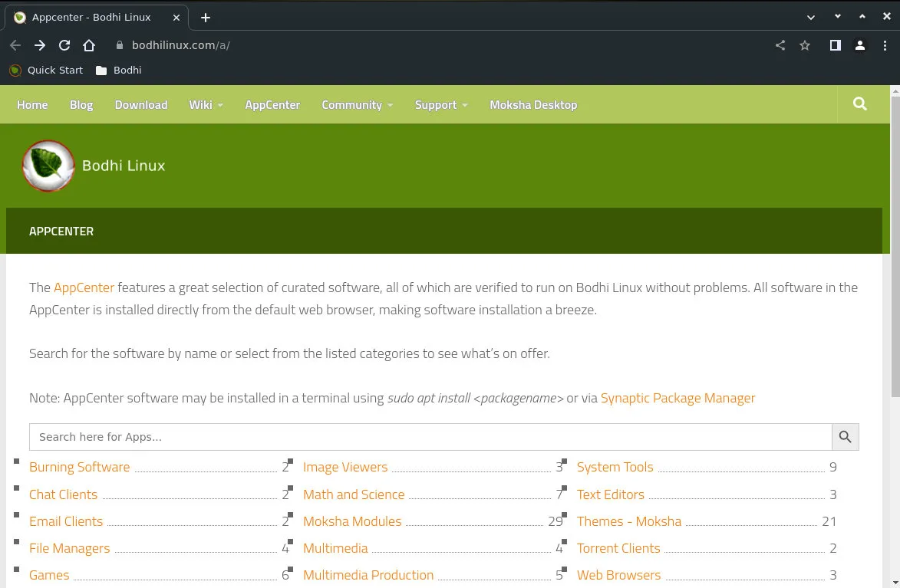Open Moksha Desktop in the navigation menu
The width and height of the screenshot is (900, 588).
tap(533, 105)
